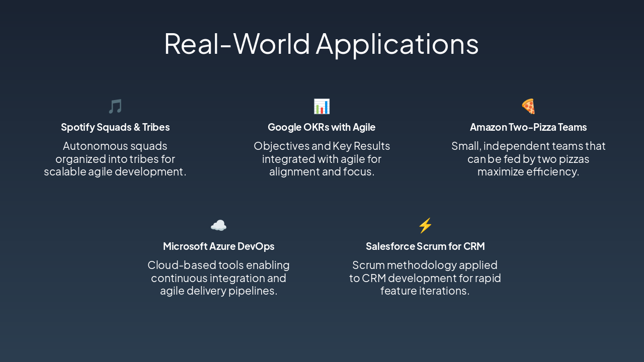
Task: Select the 'agile delivery pipelines.' text line
Action: [218, 291]
